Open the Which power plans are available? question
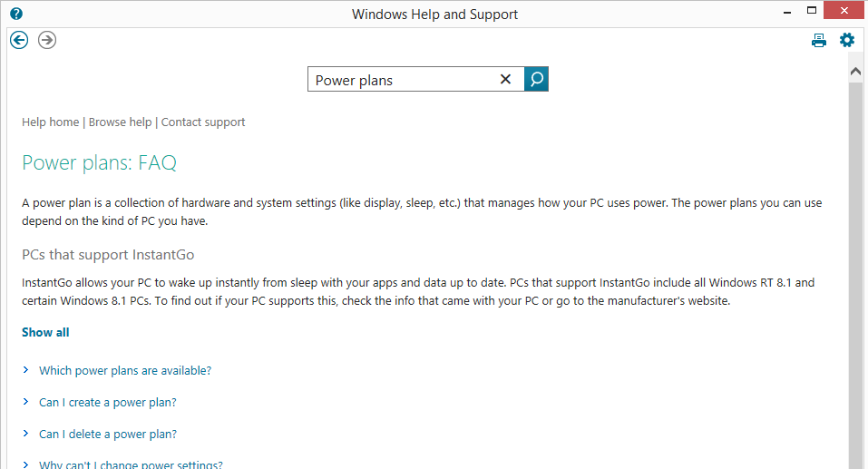 [125, 370]
